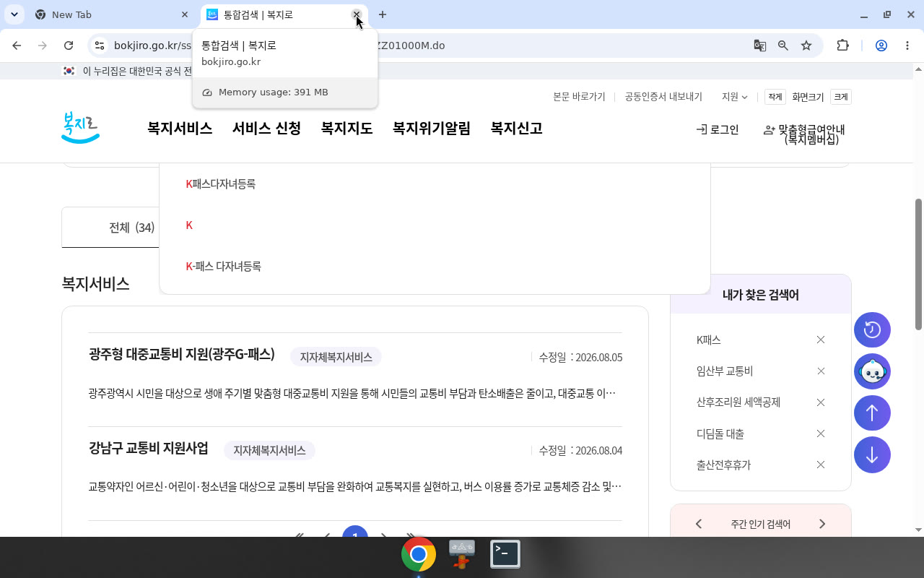Viewport: 924px width, 578px height.
Task: Select the single K suggestion
Action: point(189,225)
